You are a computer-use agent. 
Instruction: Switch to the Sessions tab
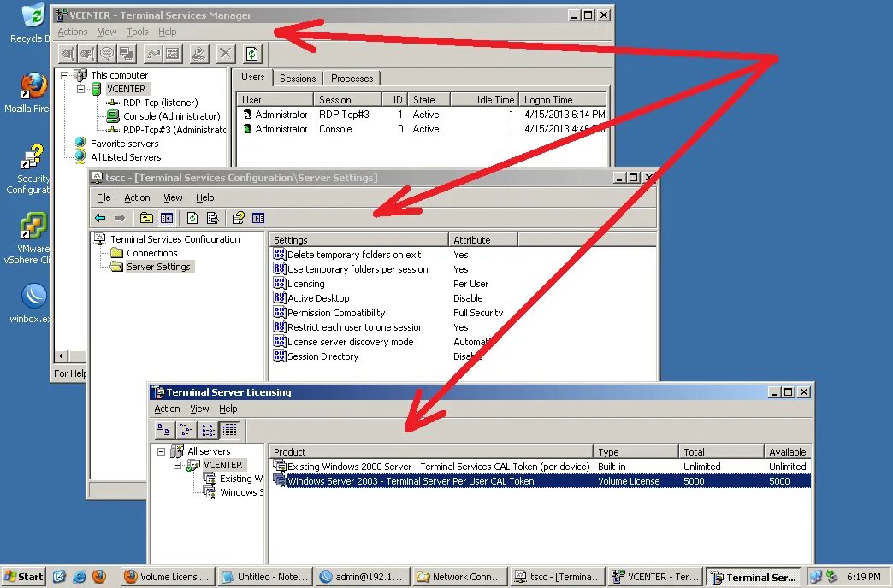[298, 79]
